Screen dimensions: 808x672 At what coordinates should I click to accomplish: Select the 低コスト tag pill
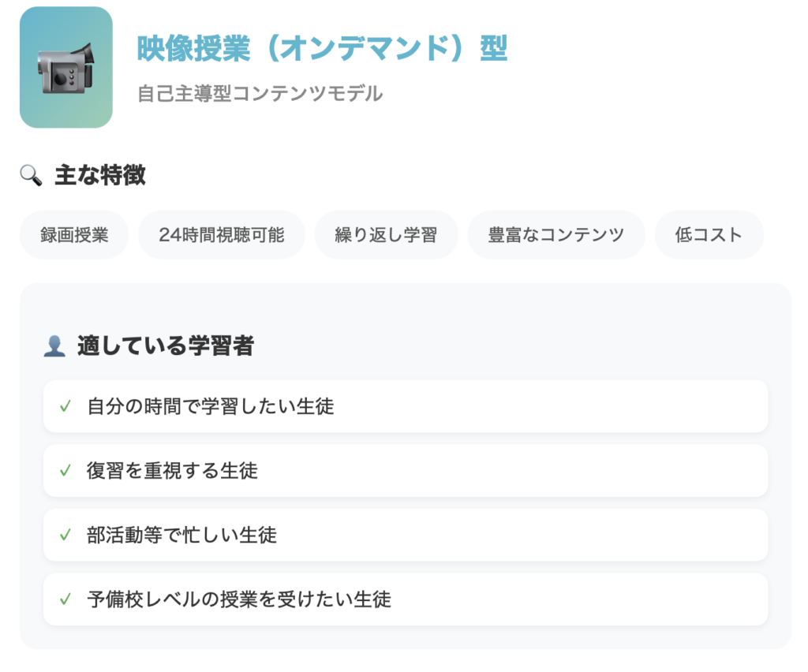tap(709, 235)
